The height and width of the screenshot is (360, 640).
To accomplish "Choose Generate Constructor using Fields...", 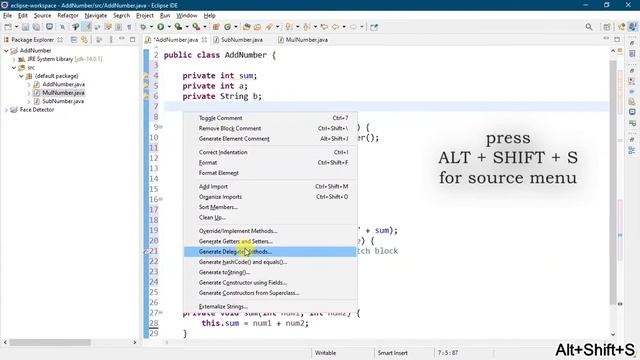I will click(270, 282).
